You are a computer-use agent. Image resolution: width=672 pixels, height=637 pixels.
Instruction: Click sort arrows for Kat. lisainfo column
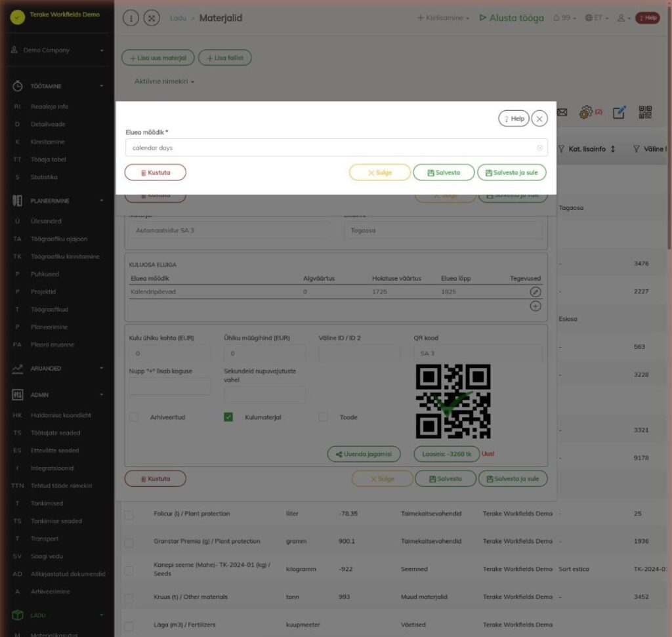click(613, 149)
